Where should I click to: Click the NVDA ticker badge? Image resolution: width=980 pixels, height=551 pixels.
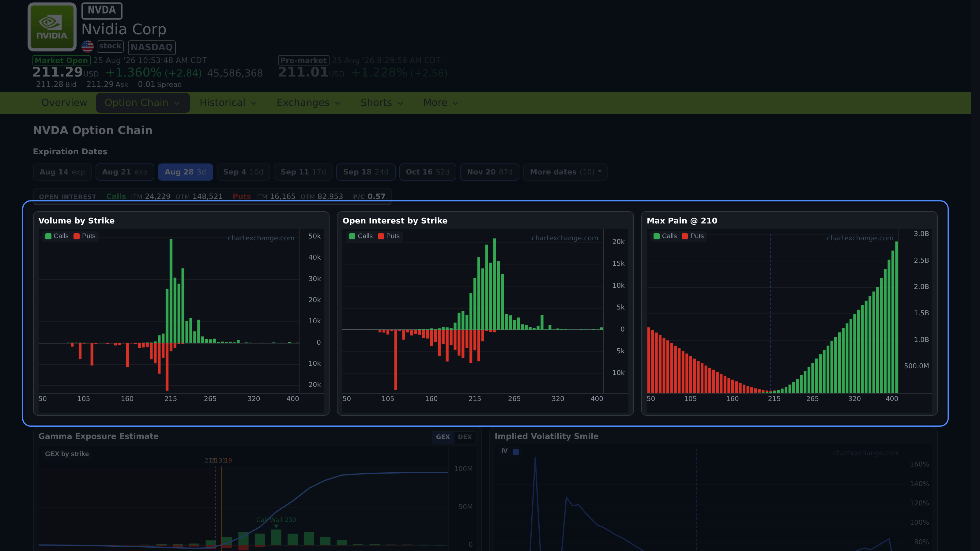[x=102, y=10]
